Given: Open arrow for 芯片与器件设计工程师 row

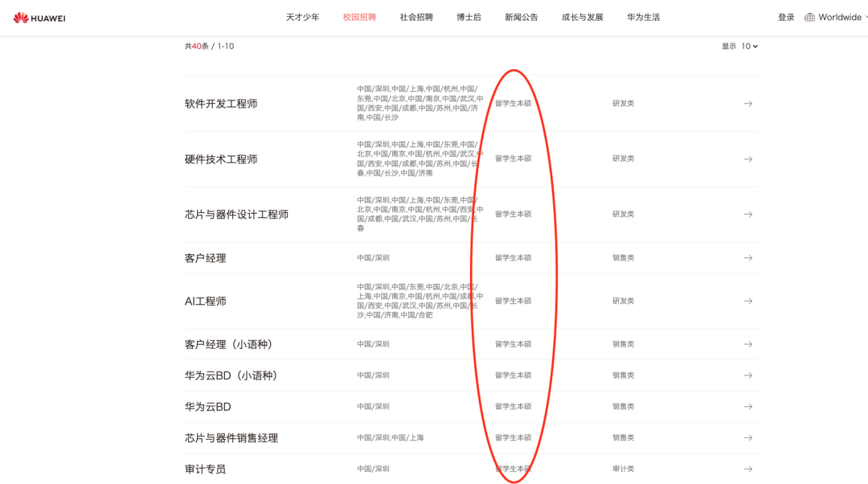Looking at the screenshot, I should [x=748, y=215].
